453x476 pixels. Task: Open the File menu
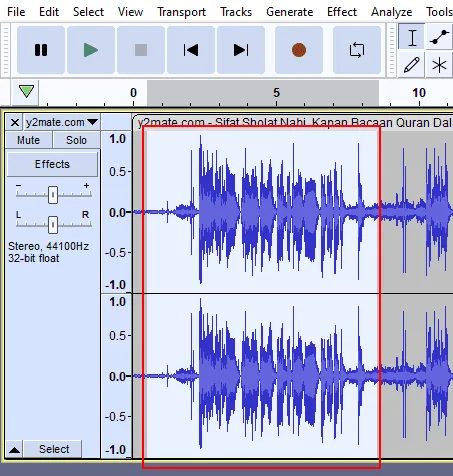pyautogui.click(x=16, y=12)
